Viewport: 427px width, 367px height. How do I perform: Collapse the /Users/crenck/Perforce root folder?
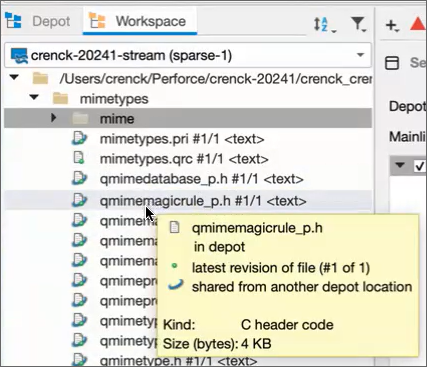14,77
